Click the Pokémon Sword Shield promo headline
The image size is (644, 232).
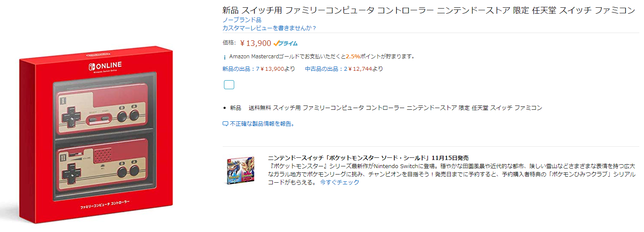tap(368, 158)
